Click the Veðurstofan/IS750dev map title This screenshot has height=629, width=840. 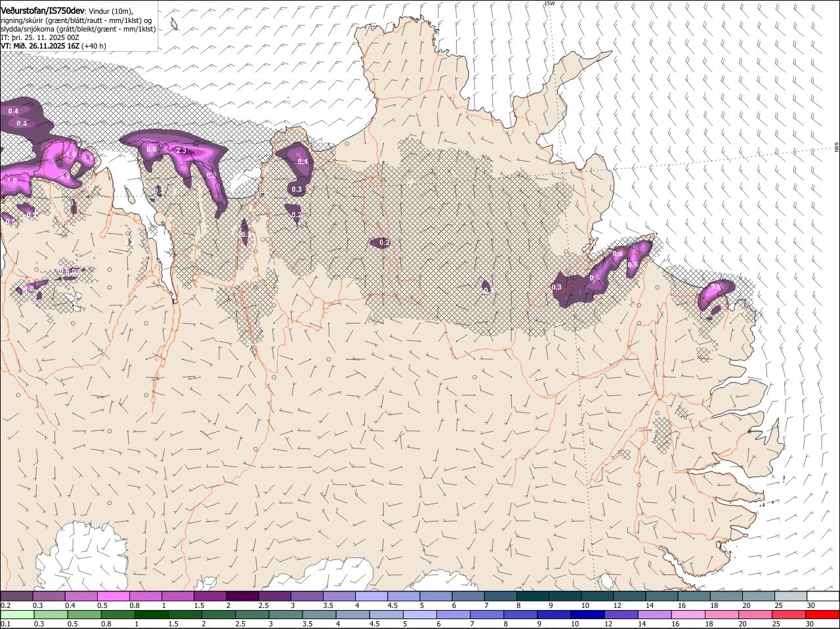(42, 11)
